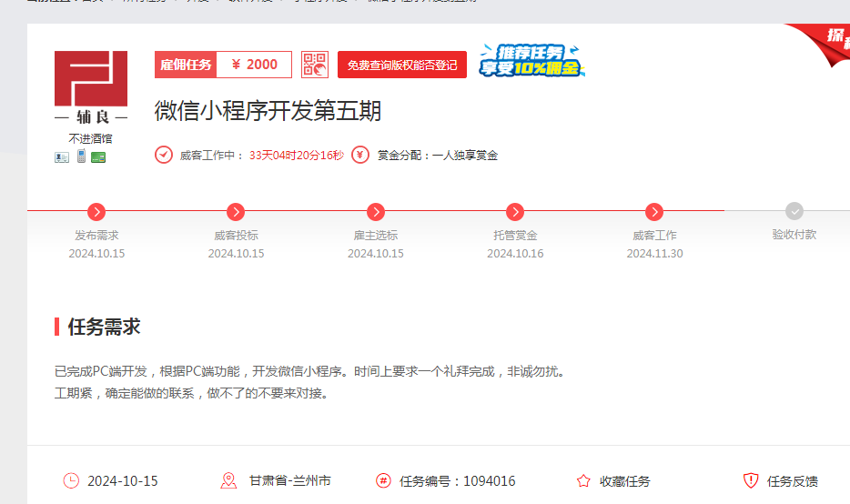This screenshot has height=504, width=850.
Task: Click the location pin icon
Action: click(x=228, y=480)
